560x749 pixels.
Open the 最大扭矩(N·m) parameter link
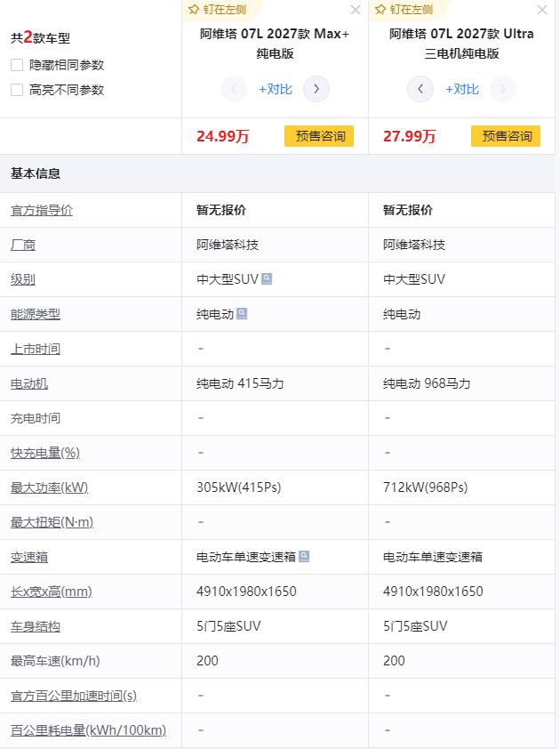(x=52, y=522)
